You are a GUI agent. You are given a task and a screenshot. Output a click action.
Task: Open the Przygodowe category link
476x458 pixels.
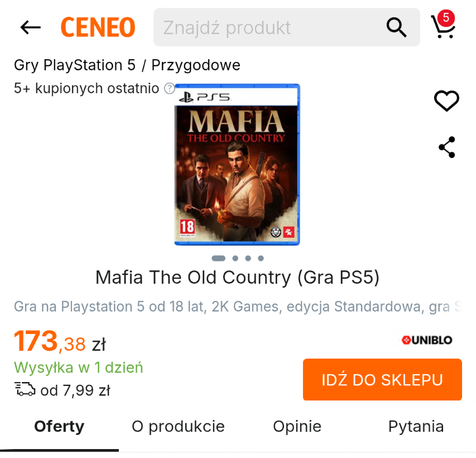click(x=196, y=65)
